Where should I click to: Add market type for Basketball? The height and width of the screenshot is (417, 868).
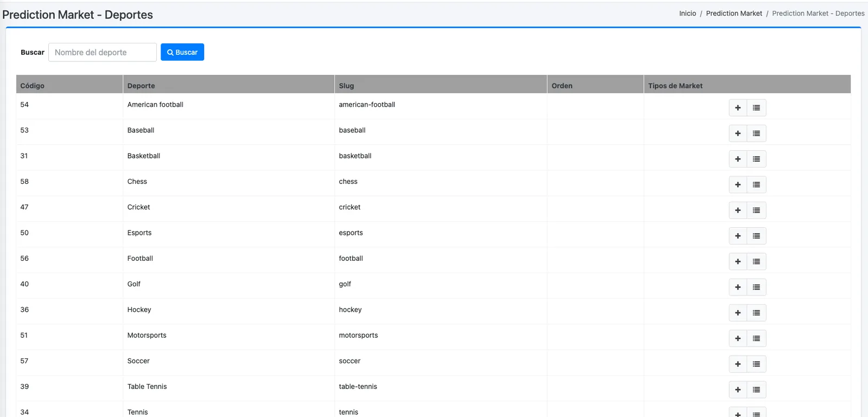coord(738,159)
